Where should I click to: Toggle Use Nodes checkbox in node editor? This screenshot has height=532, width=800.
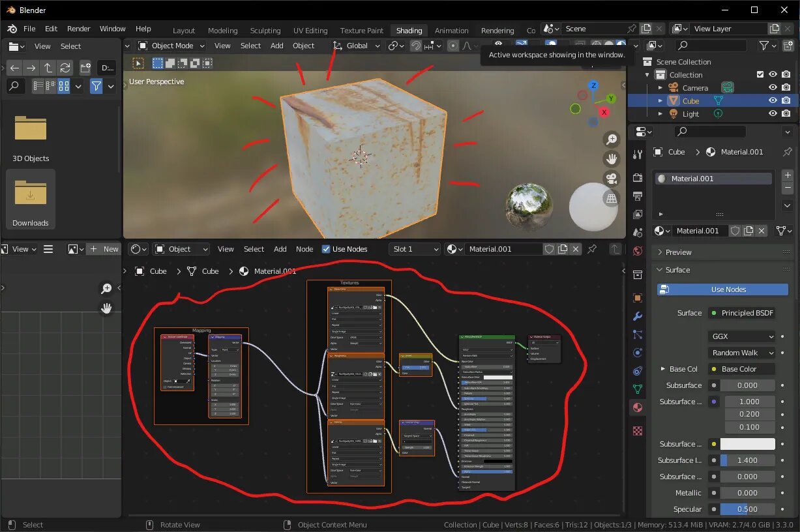pyautogui.click(x=327, y=249)
